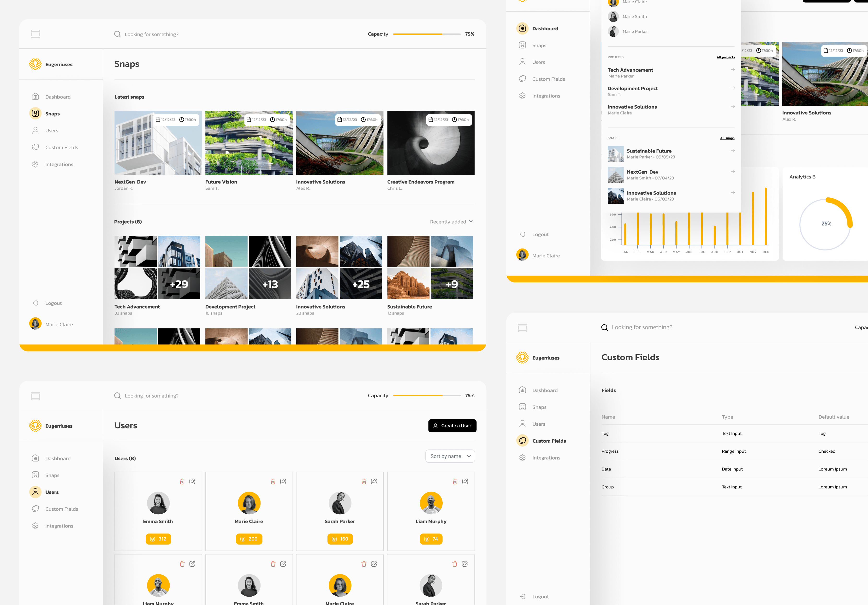Edit Emma Smith card in top row
The width and height of the screenshot is (868, 605).
192,481
